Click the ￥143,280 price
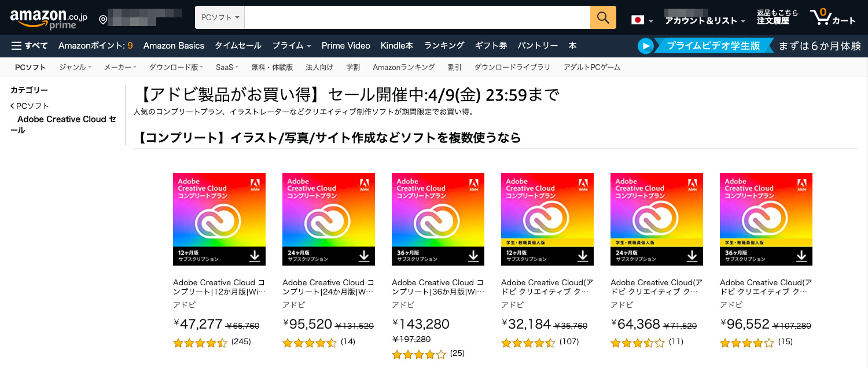This screenshot has height=368, width=868. pos(421,324)
